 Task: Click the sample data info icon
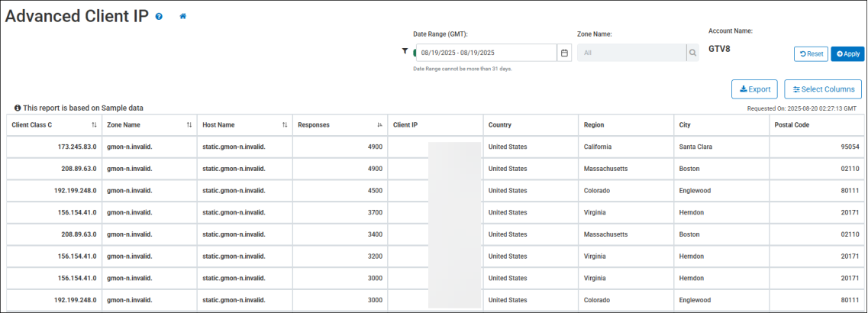(18, 108)
